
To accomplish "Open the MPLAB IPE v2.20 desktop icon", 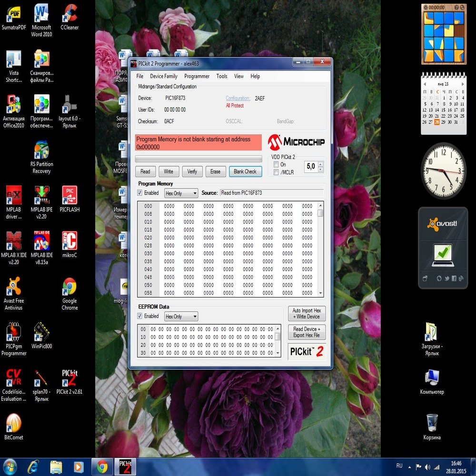I will click(x=41, y=196).
